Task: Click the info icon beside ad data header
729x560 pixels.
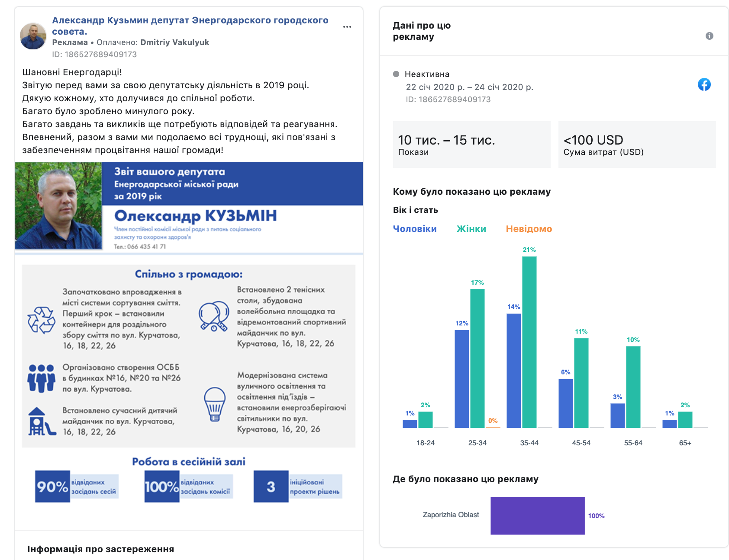Action: [709, 36]
